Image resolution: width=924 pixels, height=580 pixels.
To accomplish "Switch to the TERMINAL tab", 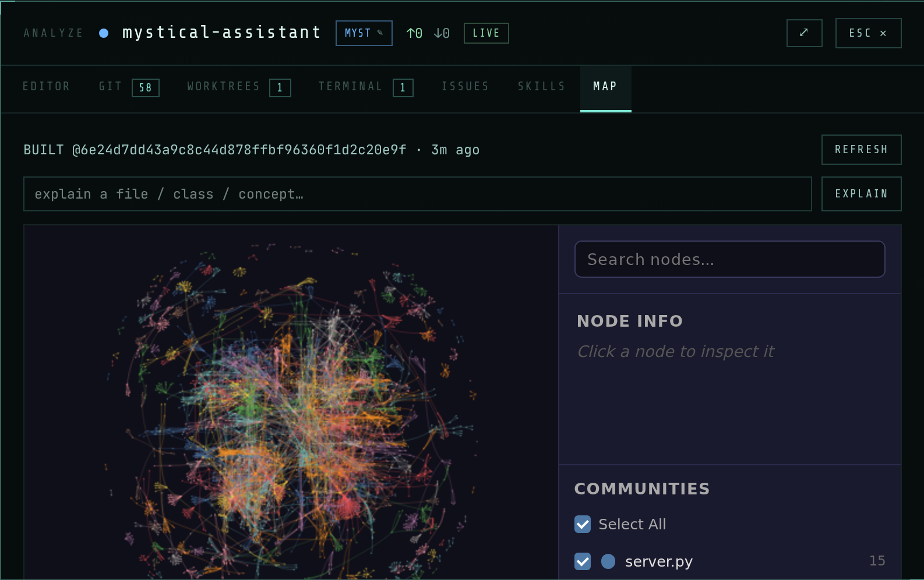I will pyautogui.click(x=365, y=87).
